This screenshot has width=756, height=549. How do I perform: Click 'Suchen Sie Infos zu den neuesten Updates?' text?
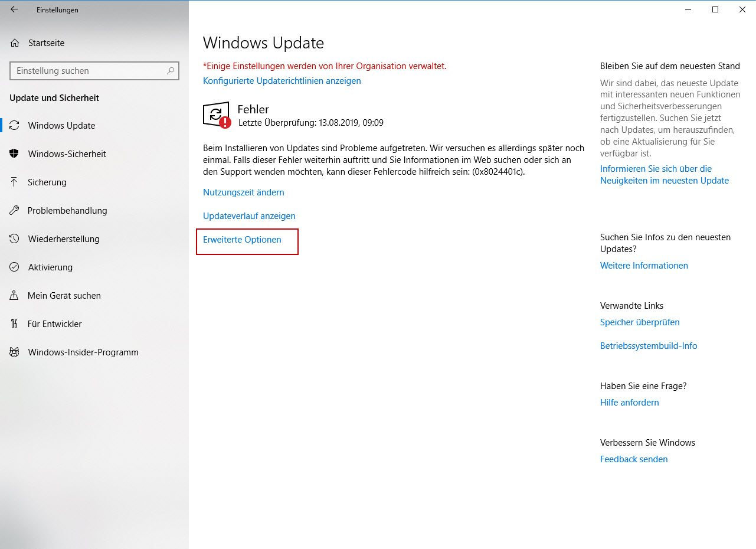click(x=666, y=243)
